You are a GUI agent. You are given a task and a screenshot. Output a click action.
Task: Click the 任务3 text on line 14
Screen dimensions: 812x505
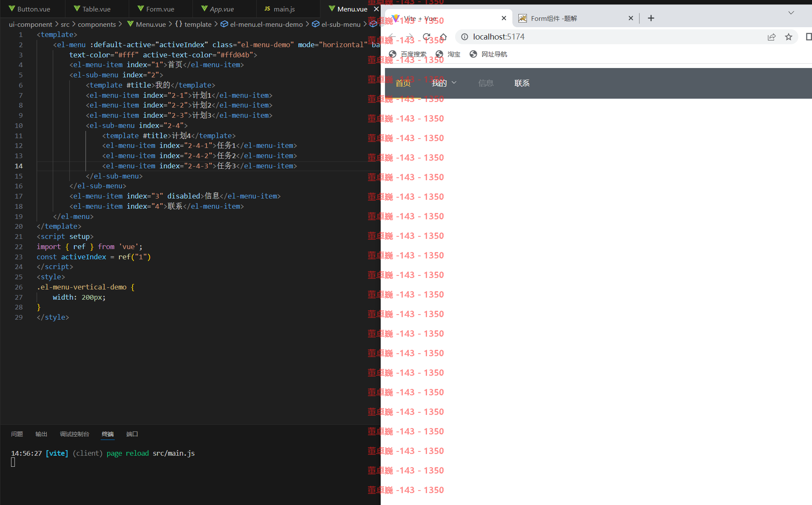226,166
